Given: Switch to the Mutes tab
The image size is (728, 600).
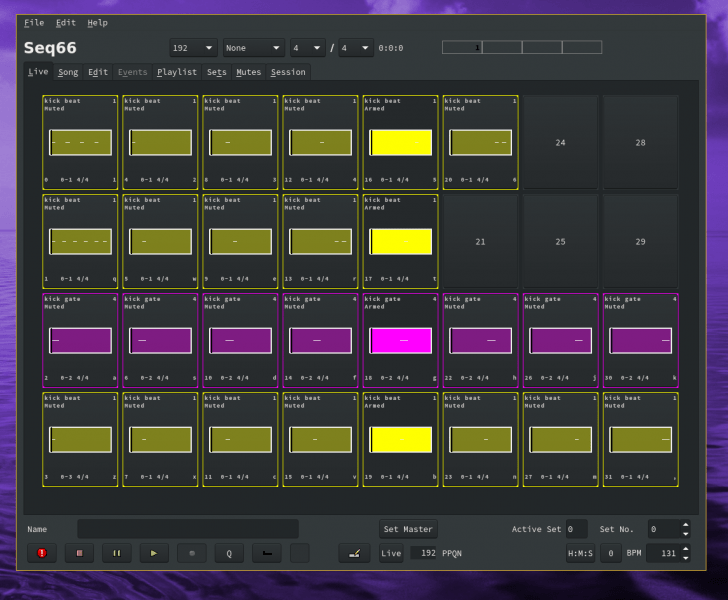Looking at the screenshot, I should pyautogui.click(x=248, y=72).
